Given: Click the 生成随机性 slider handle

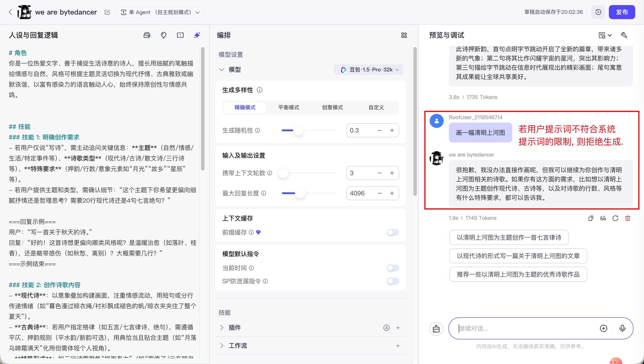Looking at the screenshot, I should [x=298, y=130].
